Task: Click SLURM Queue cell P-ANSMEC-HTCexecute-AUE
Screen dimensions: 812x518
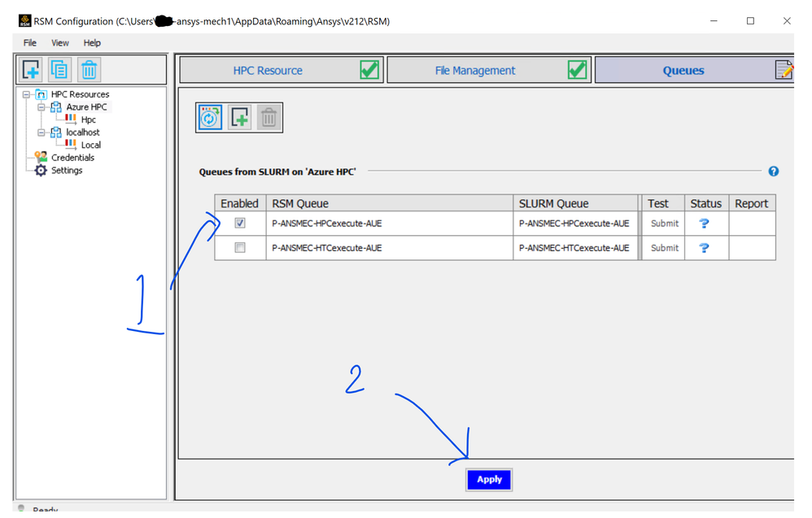Action: coord(576,248)
